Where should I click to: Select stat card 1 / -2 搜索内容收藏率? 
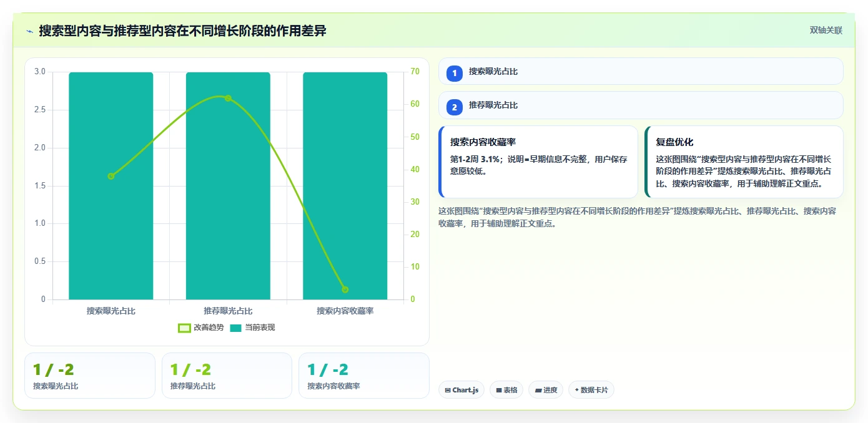coord(364,376)
